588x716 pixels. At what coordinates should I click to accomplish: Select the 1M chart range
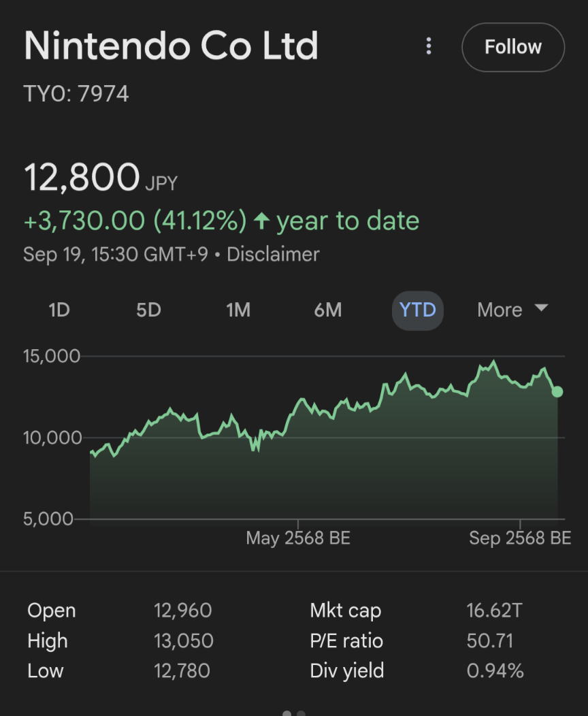238,310
